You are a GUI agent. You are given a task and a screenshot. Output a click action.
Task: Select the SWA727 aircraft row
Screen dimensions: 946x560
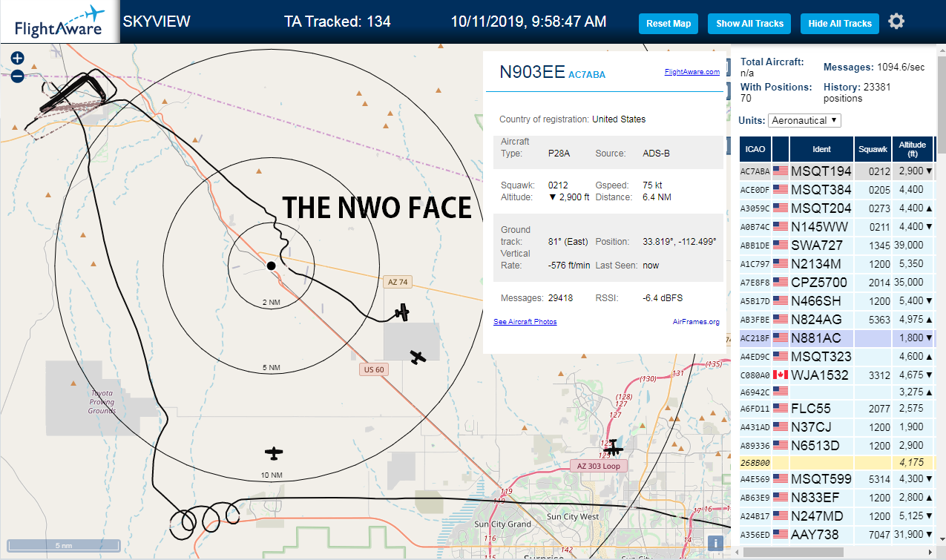[x=836, y=246]
